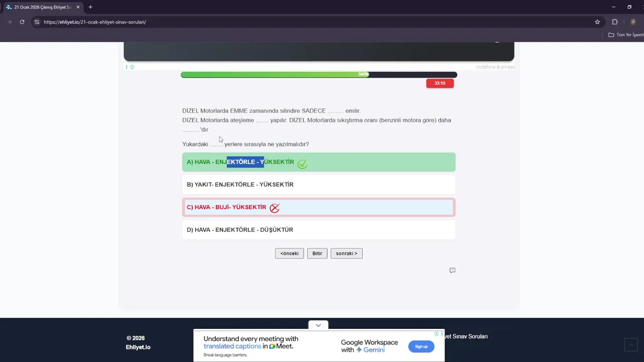Image resolution: width=644 pixels, height=362 pixels.
Task: Click the 'Yukardaki ....... yerlere sırasıyla' prompt text
Action: coord(246,144)
